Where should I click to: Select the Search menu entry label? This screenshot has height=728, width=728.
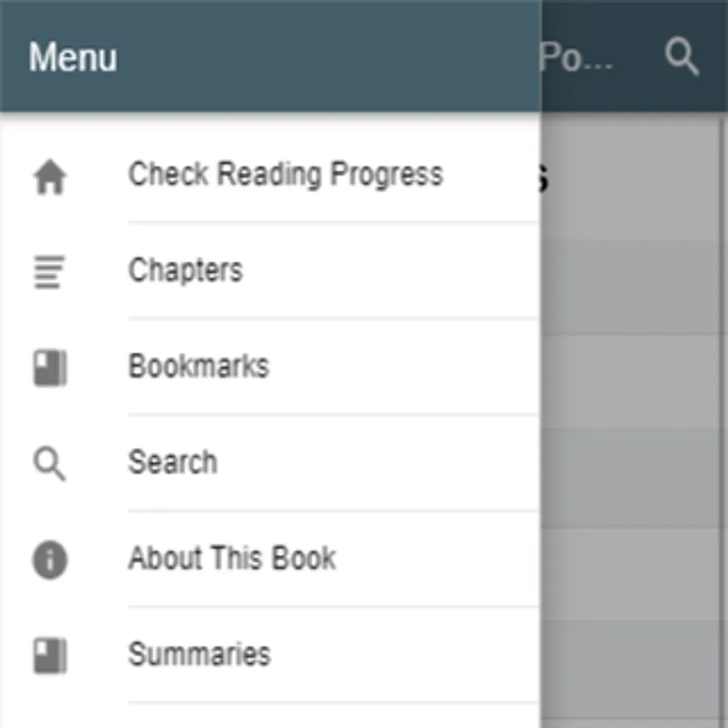click(172, 463)
